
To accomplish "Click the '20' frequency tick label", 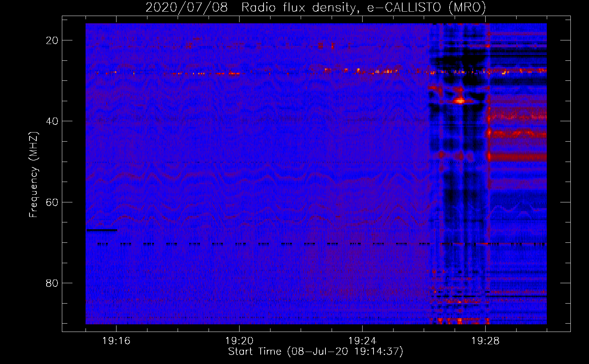I will point(52,40).
